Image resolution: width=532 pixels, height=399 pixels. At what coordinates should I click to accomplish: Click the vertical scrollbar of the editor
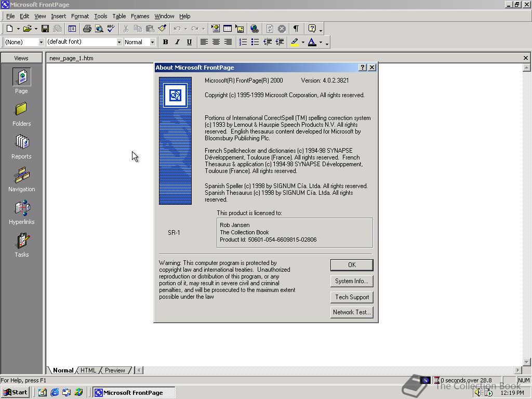[527, 208]
